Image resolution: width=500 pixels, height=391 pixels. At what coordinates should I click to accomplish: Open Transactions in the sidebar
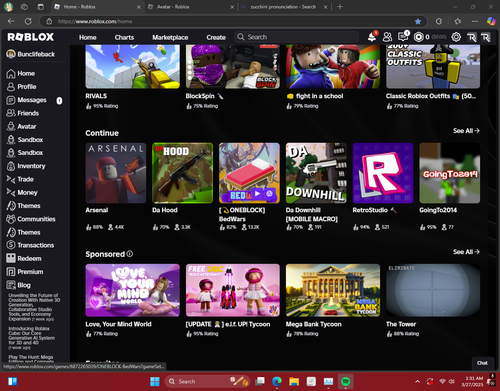(30, 245)
